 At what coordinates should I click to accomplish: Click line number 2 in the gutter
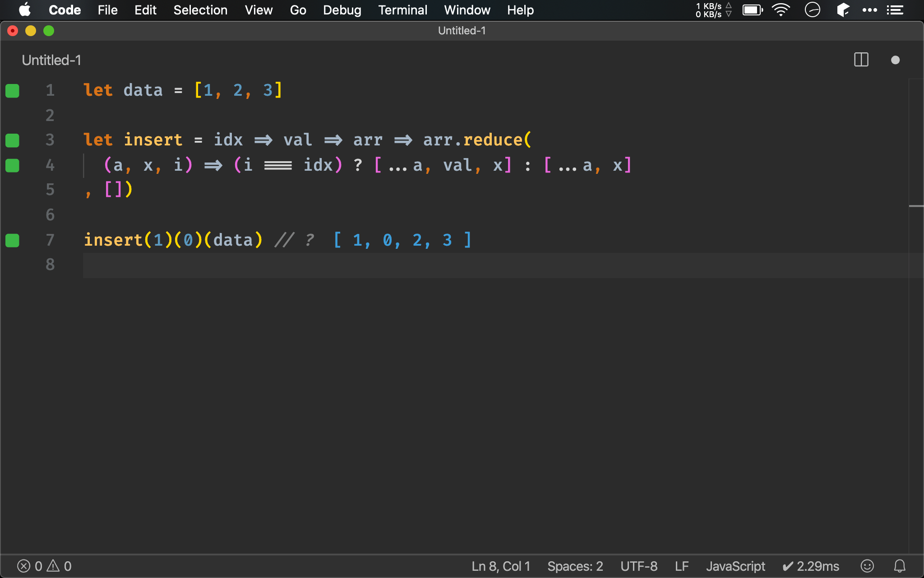point(50,116)
